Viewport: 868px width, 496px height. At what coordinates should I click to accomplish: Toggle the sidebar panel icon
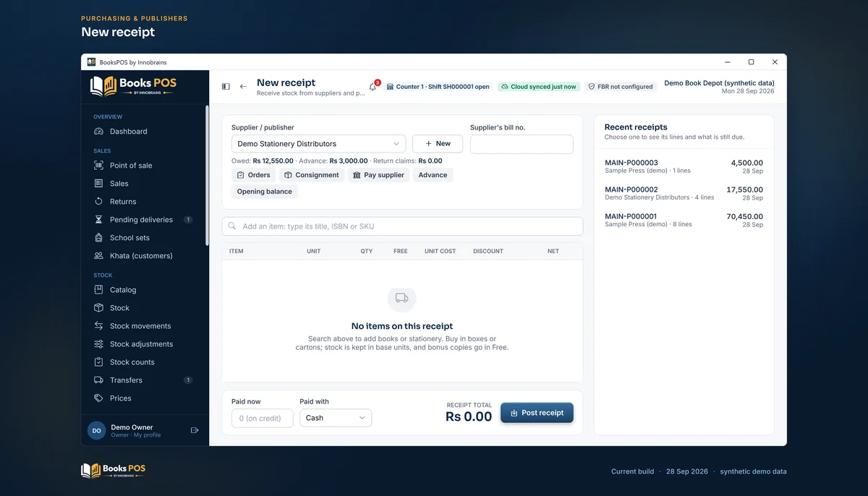[226, 87]
